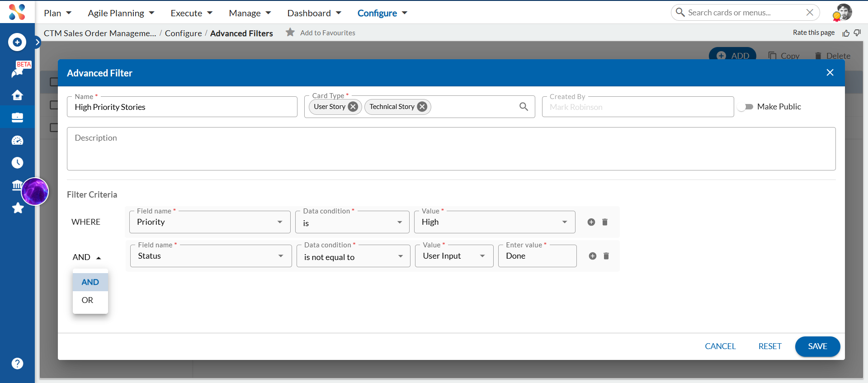The height and width of the screenshot is (383, 868).
Task: Open the speedometer dashboard sidebar icon
Action: click(17, 140)
